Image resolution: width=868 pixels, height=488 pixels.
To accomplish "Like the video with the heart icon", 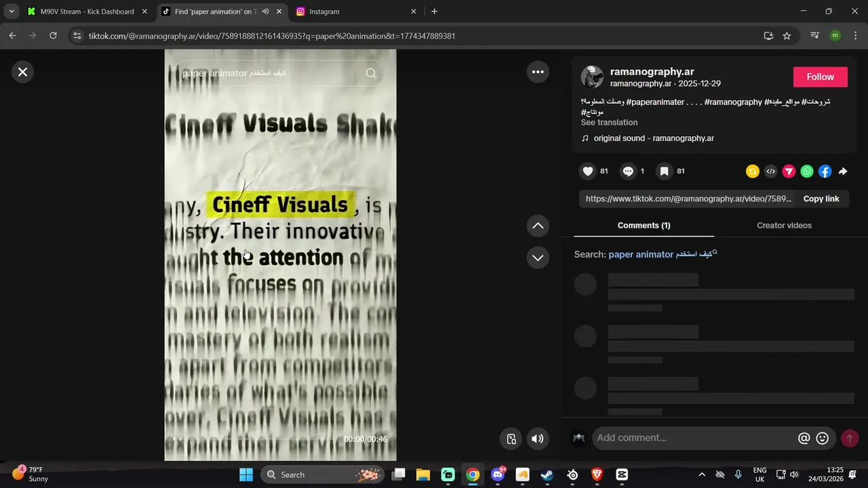I will [x=588, y=171].
